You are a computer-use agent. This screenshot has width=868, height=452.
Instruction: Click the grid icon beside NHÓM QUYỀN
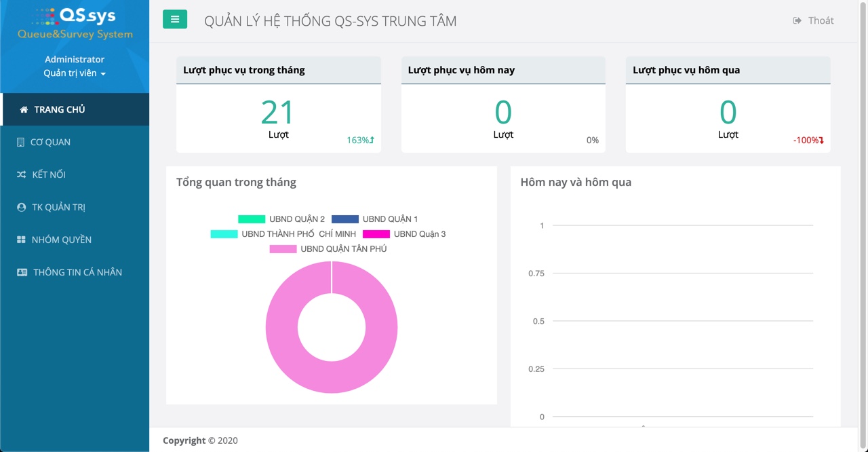coord(21,240)
